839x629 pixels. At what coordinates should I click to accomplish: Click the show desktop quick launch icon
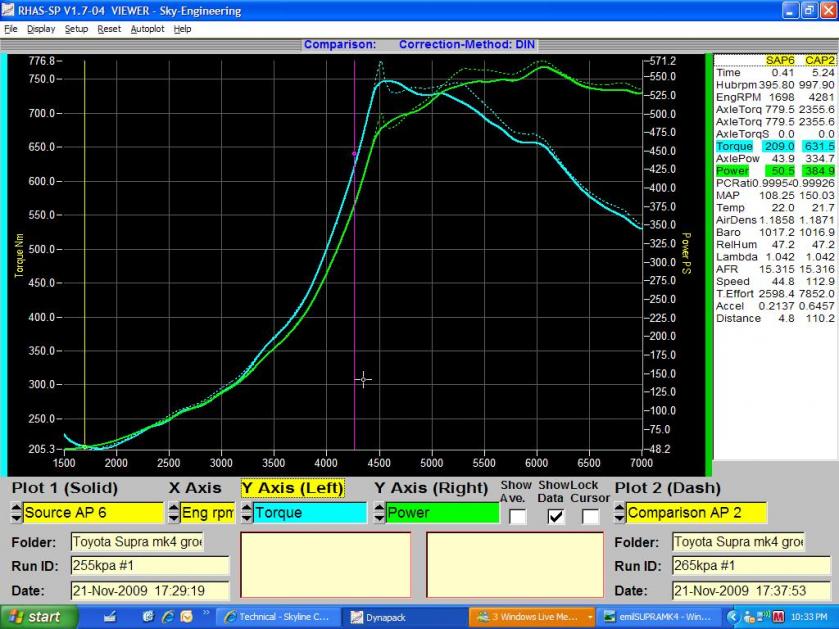click(110, 617)
